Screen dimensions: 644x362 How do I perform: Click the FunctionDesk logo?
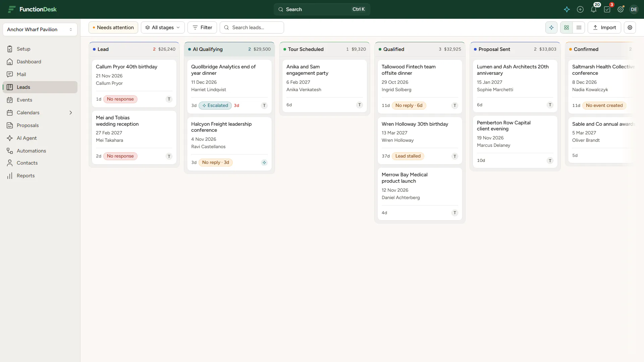(32, 9)
